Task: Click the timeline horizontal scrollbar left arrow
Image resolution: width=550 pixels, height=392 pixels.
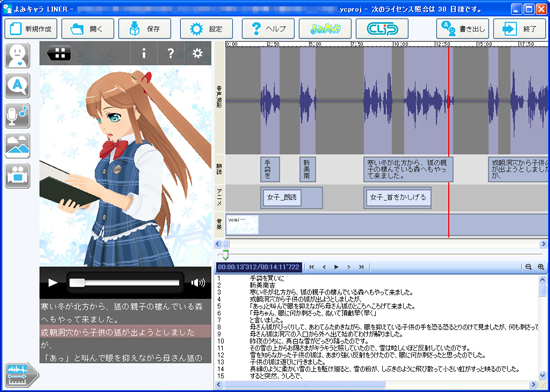Action: 218,244
